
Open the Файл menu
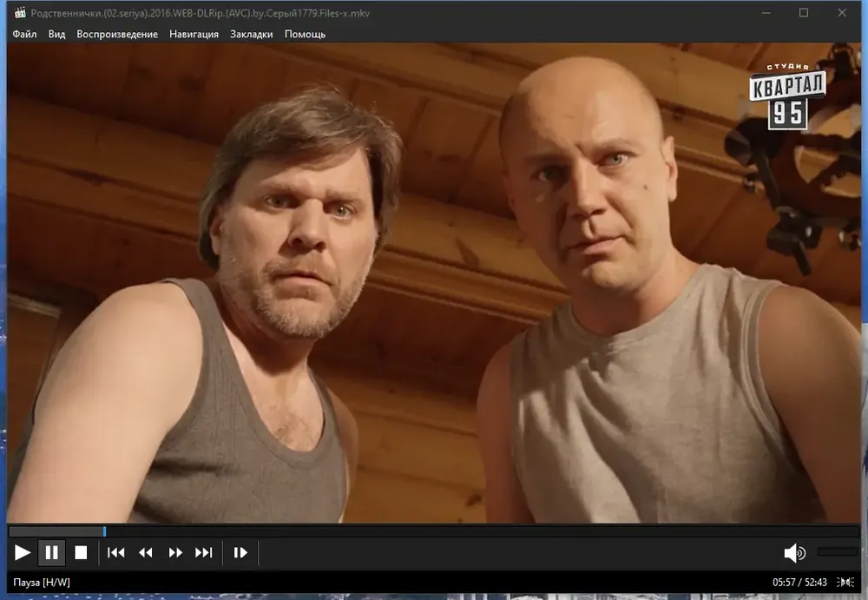24,34
